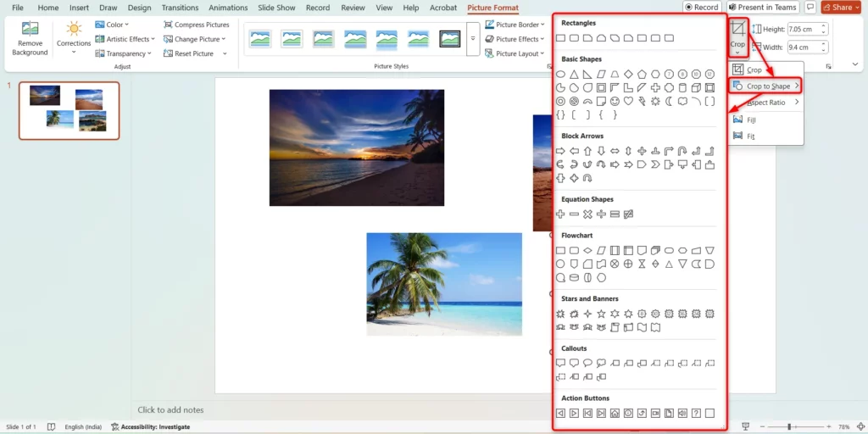The image size is (868, 434).
Task: Choose Aspect Ratio from the Crop menu
Action: 766,103
